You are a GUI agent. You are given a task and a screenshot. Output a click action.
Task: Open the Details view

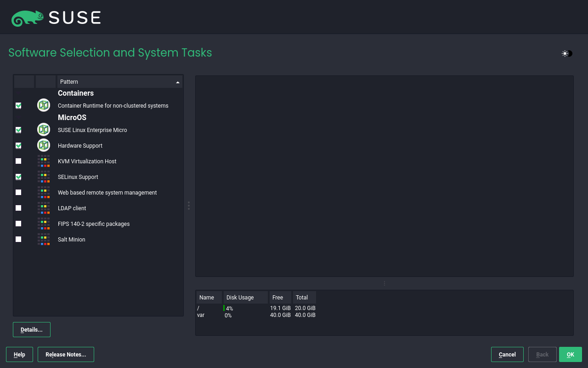point(32,330)
